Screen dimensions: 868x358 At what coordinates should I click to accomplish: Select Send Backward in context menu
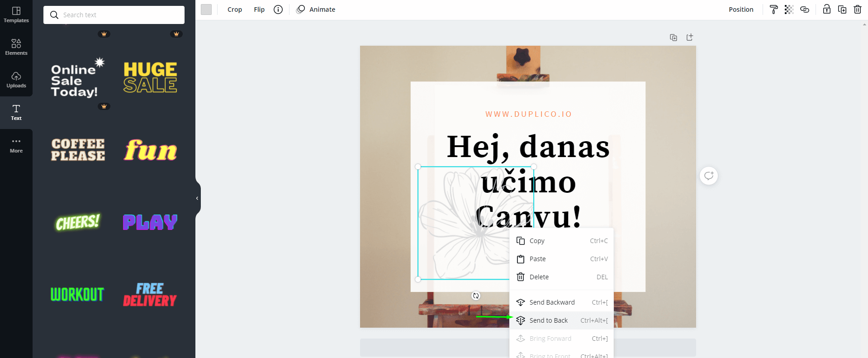click(552, 302)
